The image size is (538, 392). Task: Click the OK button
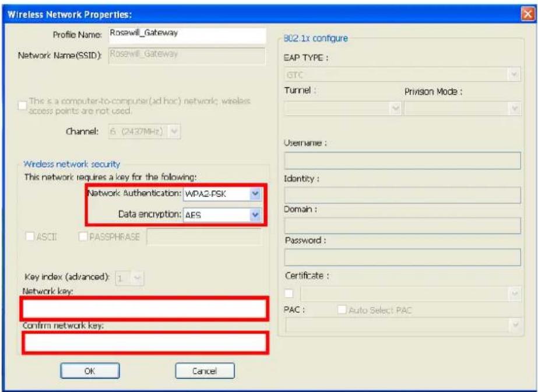(90, 371)
